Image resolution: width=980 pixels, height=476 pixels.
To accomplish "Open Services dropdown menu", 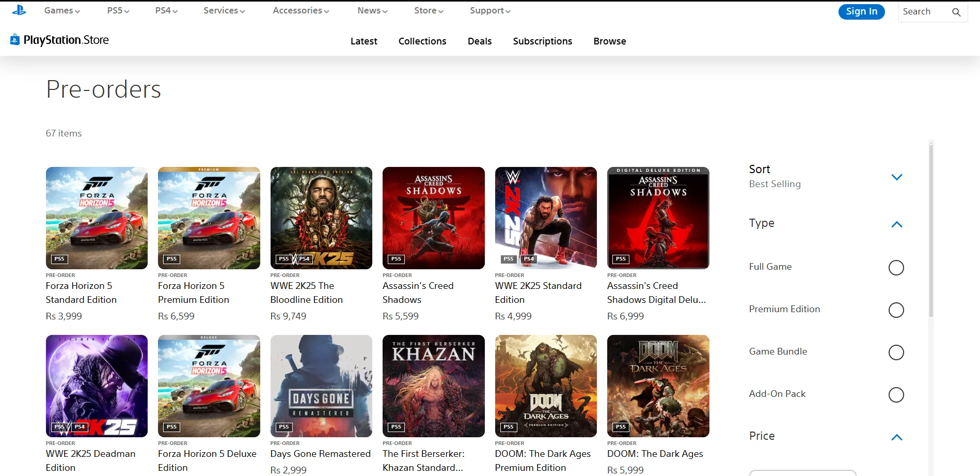I will (224, 10).
